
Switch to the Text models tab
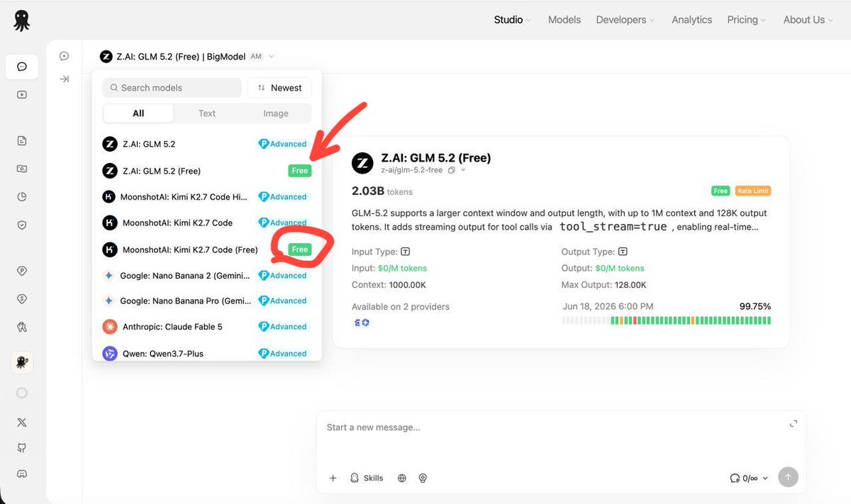(207, 113)
